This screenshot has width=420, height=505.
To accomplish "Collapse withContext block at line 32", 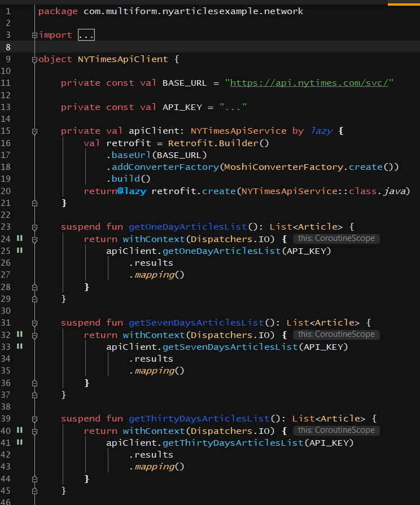I will tap(34, 335).
